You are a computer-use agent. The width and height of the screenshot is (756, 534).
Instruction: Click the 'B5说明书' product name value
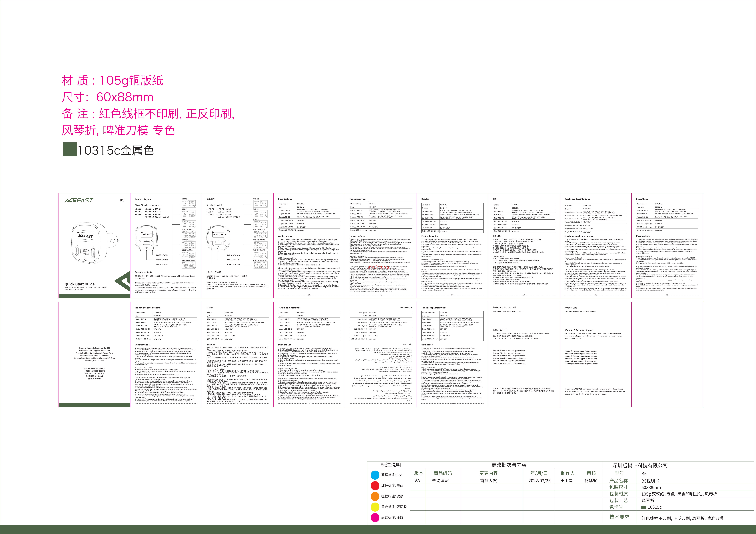coord(650,481)
